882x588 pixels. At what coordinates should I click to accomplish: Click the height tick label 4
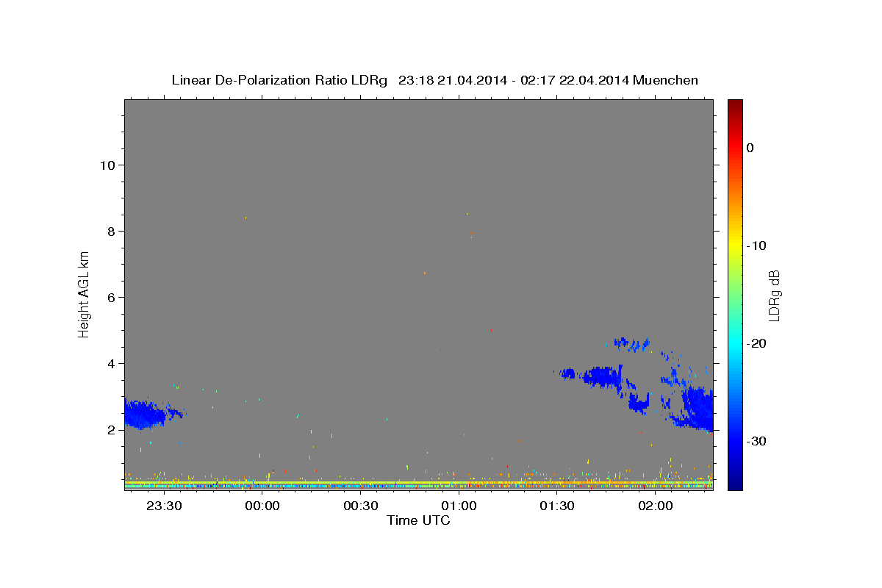pyautogui.click(x=111, y=364)
